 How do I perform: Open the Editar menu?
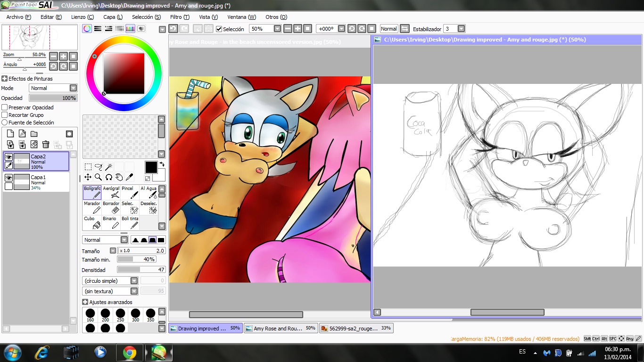coord(51,17)
